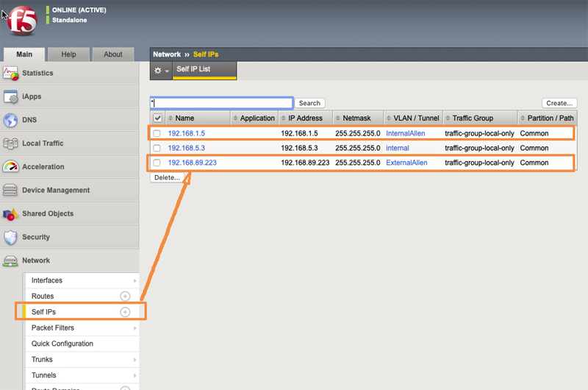Click the F5 logo
Screen dimensions: 588x390
[x=23, y=21]
